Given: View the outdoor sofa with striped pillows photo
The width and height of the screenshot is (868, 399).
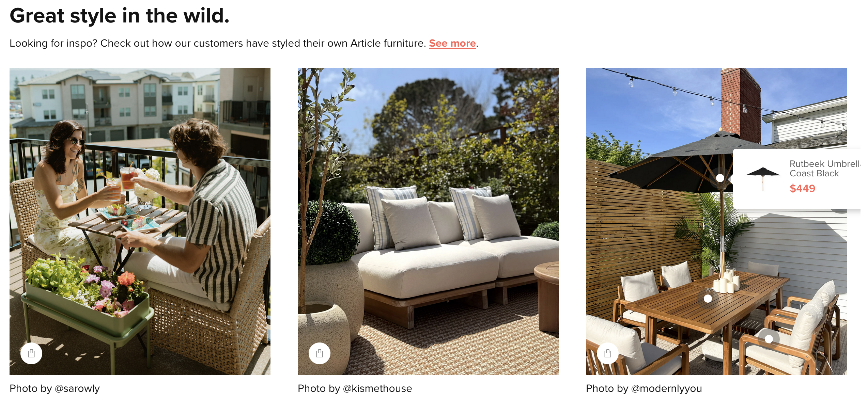Looking at the screenshot, I should pos(428,221).
